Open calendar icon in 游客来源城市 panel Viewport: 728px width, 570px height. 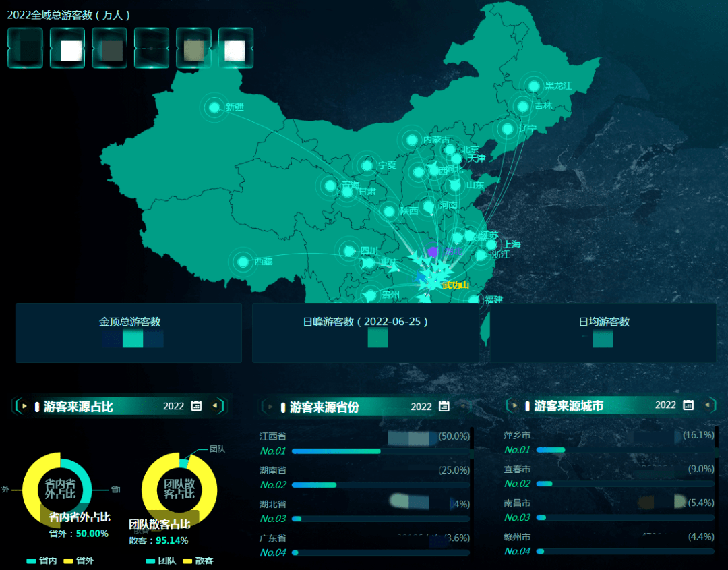click(x=688, y=405)
